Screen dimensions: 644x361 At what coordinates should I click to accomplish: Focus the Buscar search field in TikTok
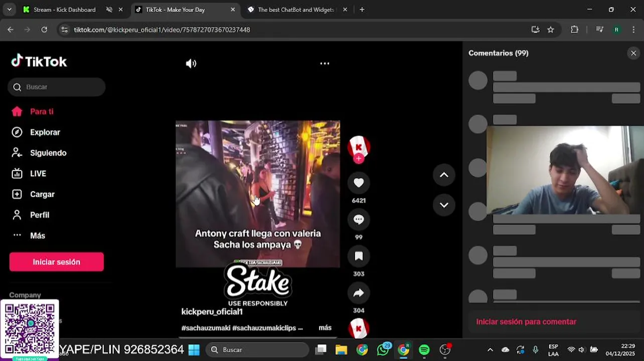[x=57, y=87]
